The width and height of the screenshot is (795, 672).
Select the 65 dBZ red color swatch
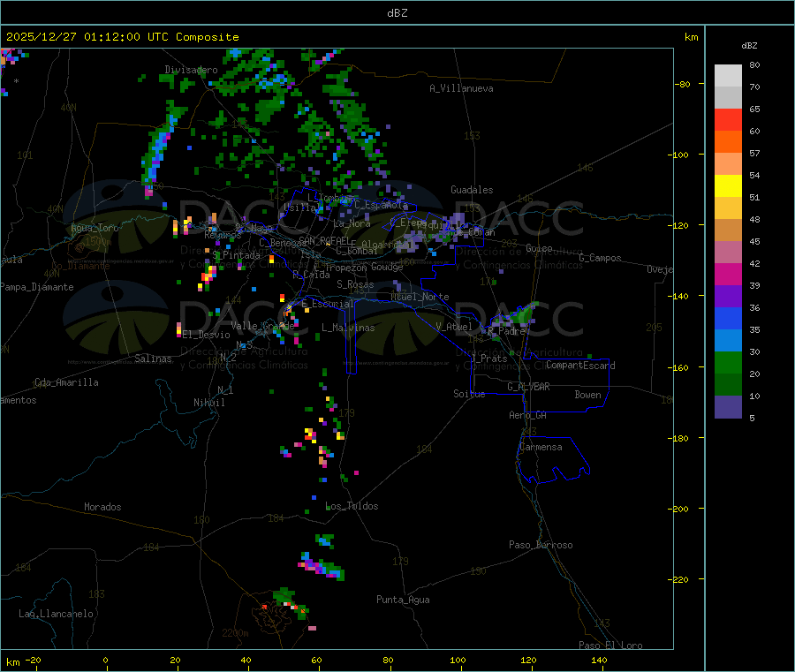coord(728,120)
